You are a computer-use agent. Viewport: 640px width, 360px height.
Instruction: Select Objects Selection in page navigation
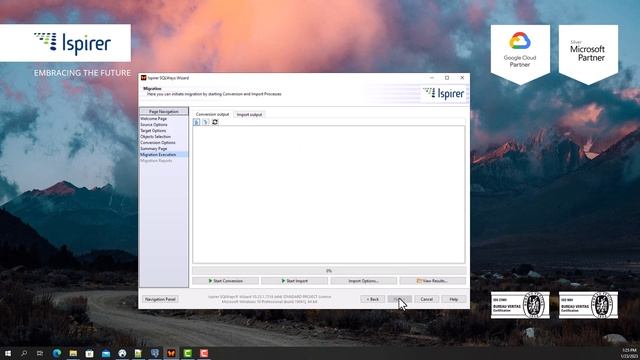156,137
